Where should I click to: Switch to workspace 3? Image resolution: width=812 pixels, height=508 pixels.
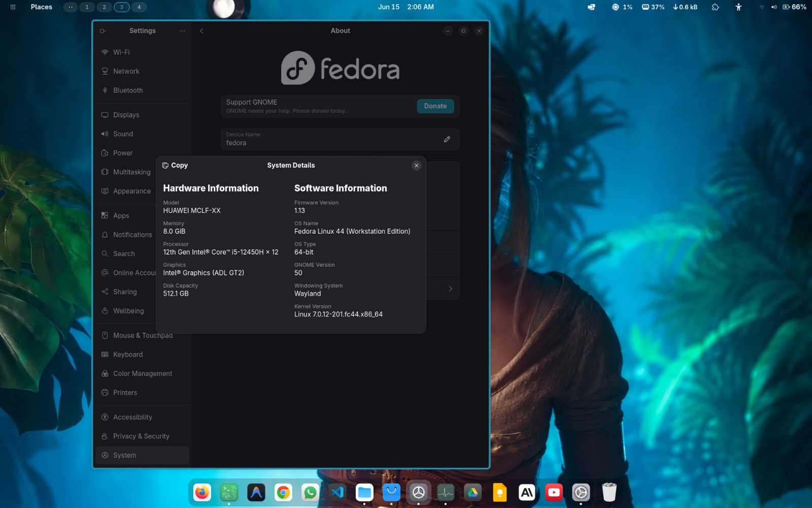[x=122, y=7]
